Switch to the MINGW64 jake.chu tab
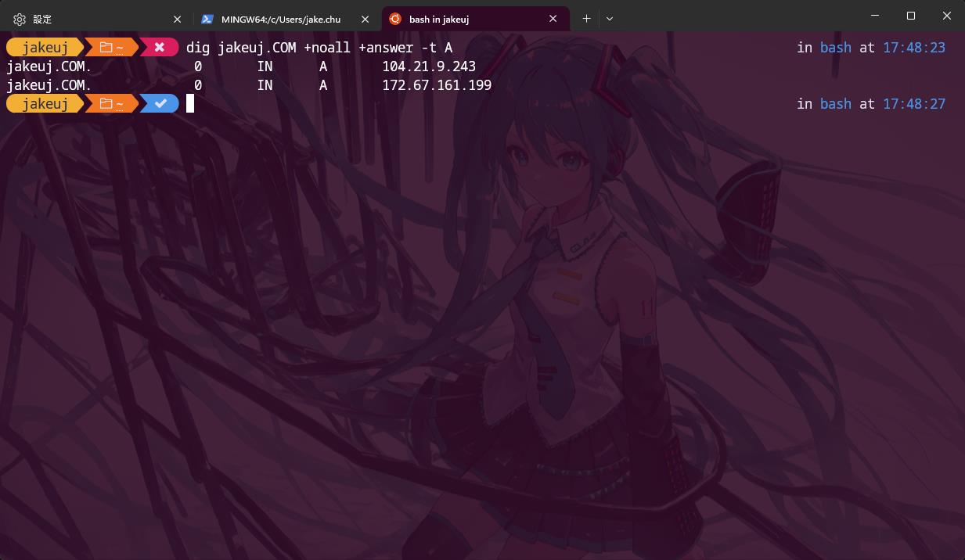The image size is (965, 560). point(285,19)
